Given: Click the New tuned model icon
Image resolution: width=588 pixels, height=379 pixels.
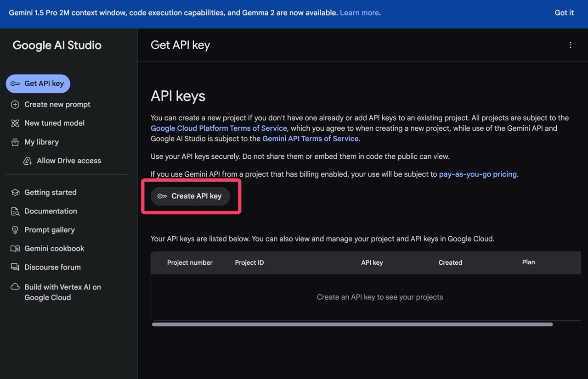Looking at the screenshot, I should click(15, 123).
